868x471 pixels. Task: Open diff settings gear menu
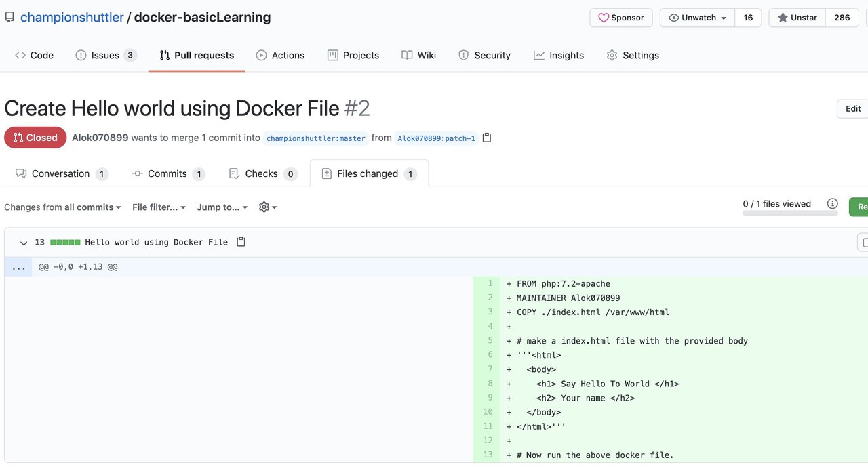coord(268,207)
